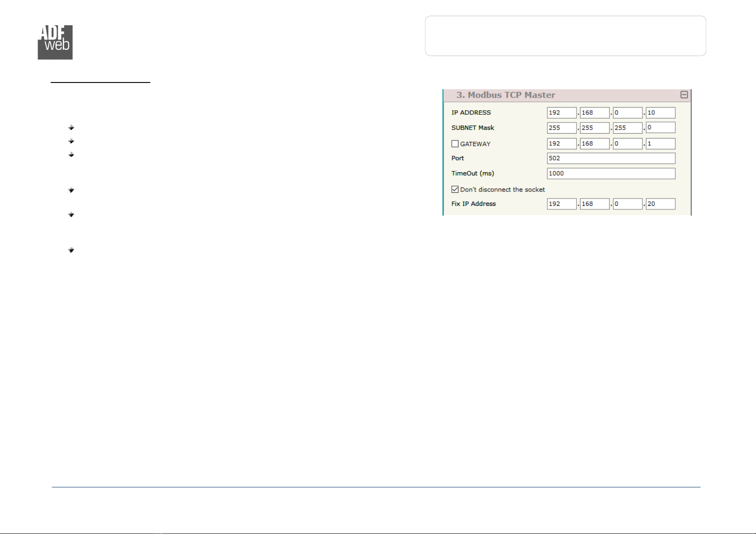Viewport: 756px width, 534px height.
Task: Select the third octet of GATEWAY address
Action: 628,143
